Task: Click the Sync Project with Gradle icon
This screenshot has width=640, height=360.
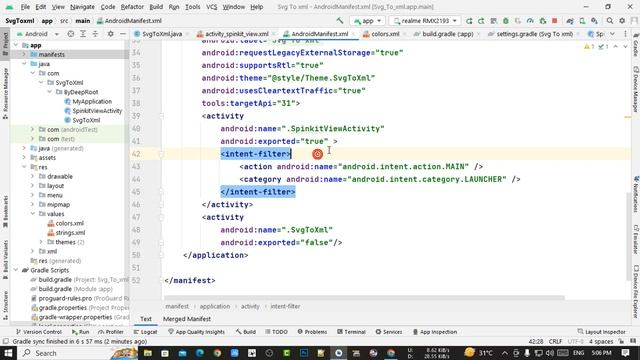Action: [570, 21]
